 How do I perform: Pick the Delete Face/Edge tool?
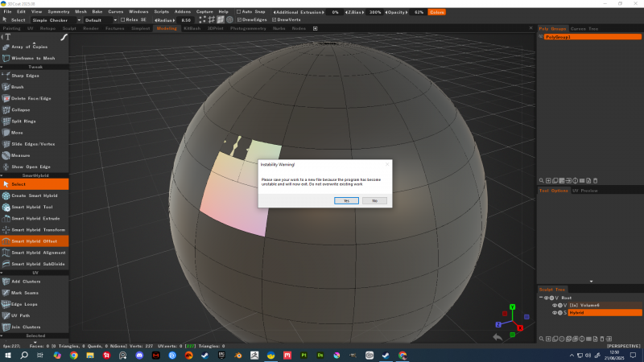[x=34, y=98]
